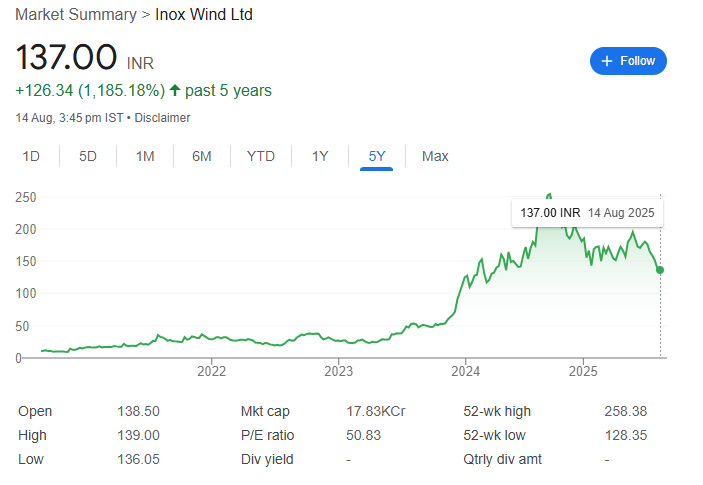
Task: Click the Inox Wind Ltd title
Action: tap(204, 14)
